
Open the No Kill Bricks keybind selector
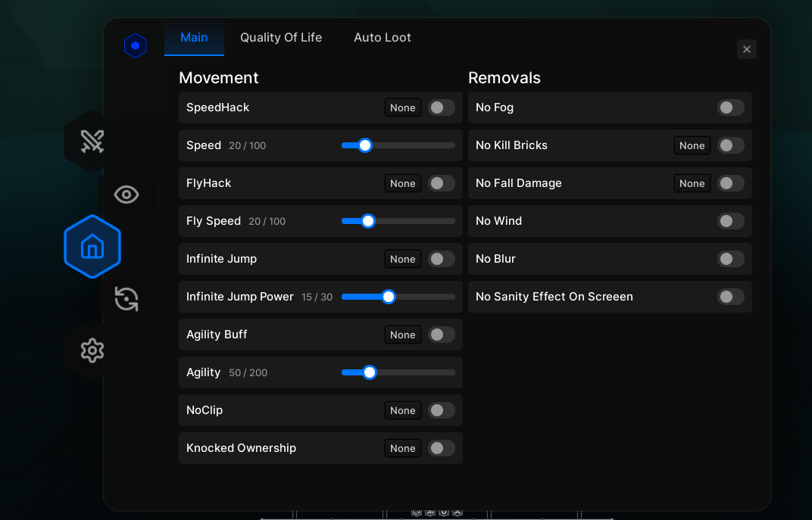pyautogui.click(x=692, y=145)
